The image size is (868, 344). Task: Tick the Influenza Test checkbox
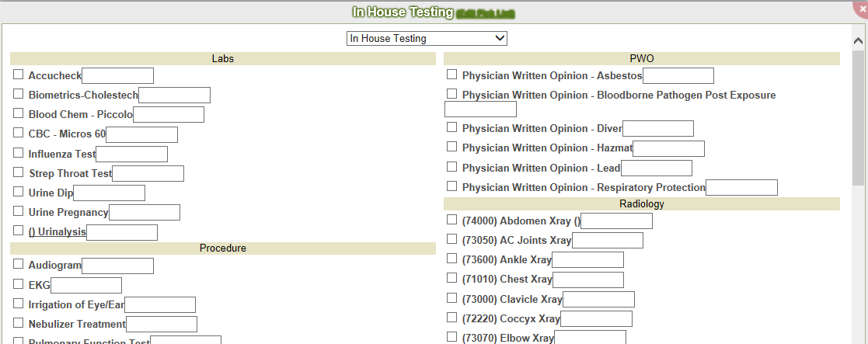click(x=19, y=153)
